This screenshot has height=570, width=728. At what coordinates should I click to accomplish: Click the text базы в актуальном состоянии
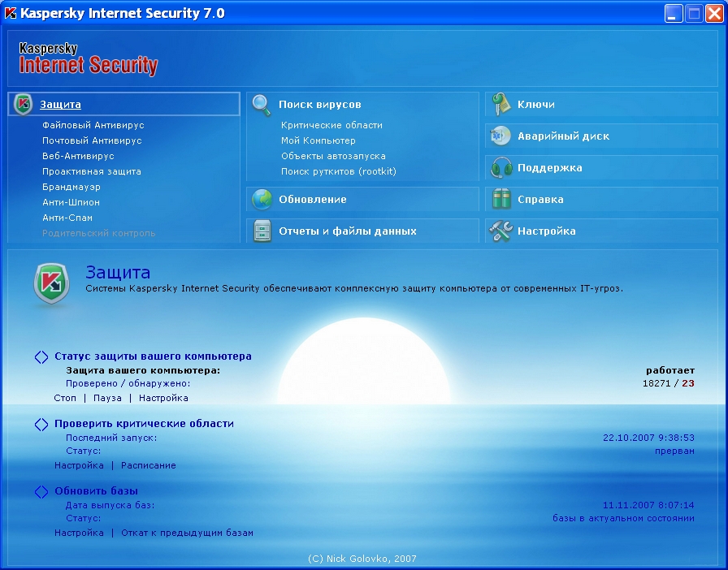(623, 518)
